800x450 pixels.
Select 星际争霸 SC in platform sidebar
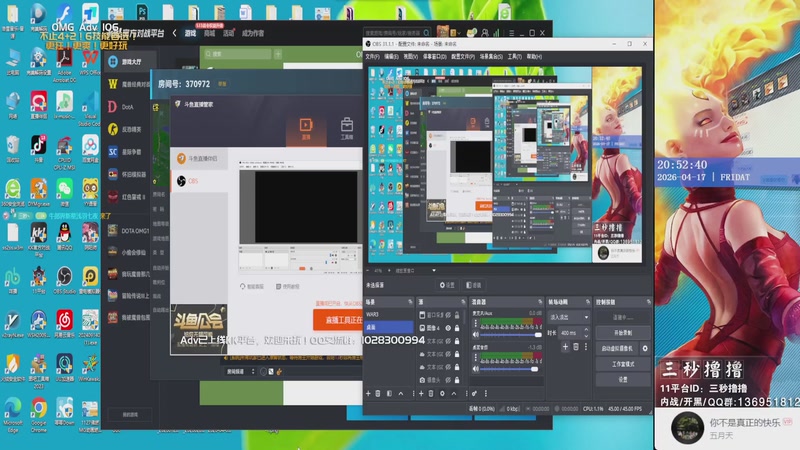(x=128, y=152)
